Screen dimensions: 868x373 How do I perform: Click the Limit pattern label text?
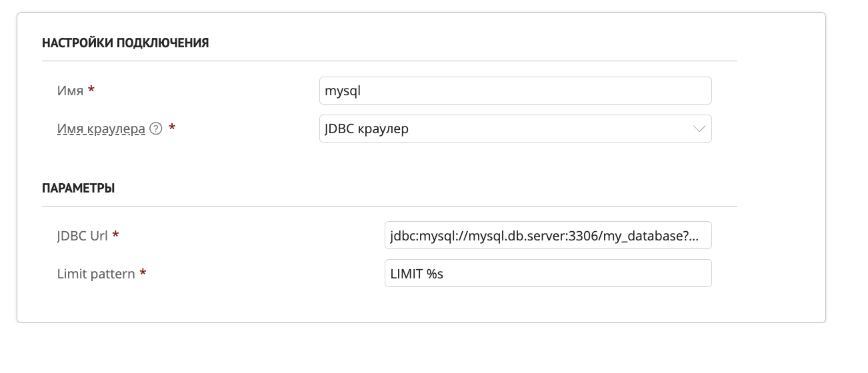(96, 273)
